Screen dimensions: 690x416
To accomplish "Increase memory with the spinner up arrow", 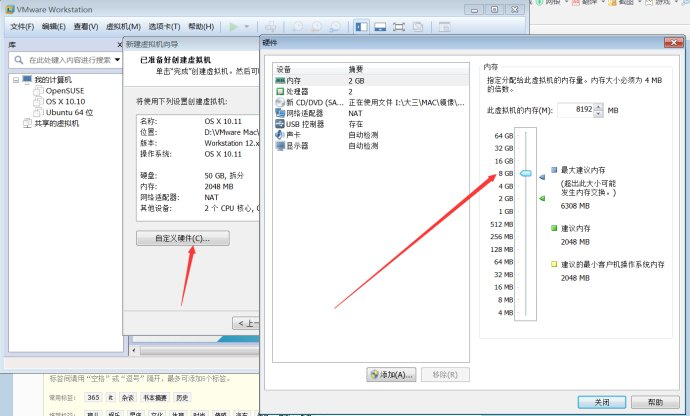I will pos(598,107).
